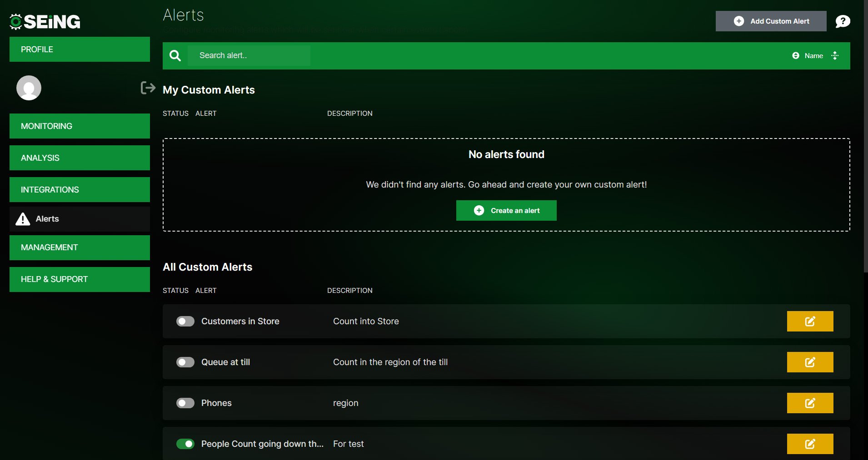
Task: Edit the Phones alert
Action: [810, 403]
